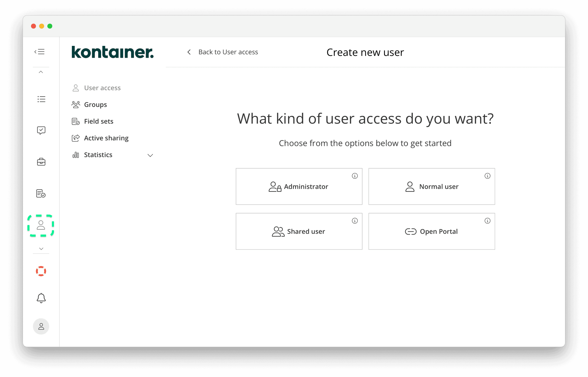Show info for Administrator user type
Screen dimensions: 588x377
(x=355, y=176)
